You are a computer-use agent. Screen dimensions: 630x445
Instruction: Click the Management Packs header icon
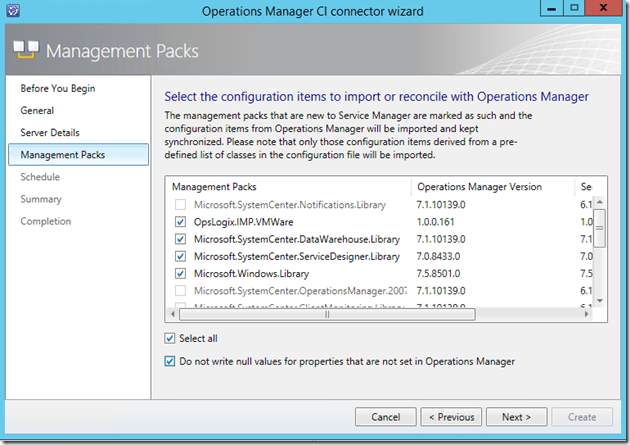pos(27,50)
